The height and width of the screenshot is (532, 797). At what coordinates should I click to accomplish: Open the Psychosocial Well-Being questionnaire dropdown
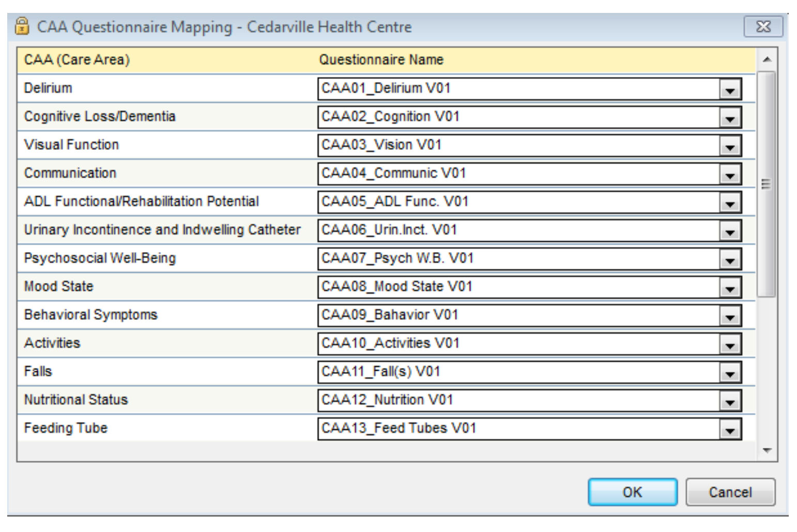point(730,260)
